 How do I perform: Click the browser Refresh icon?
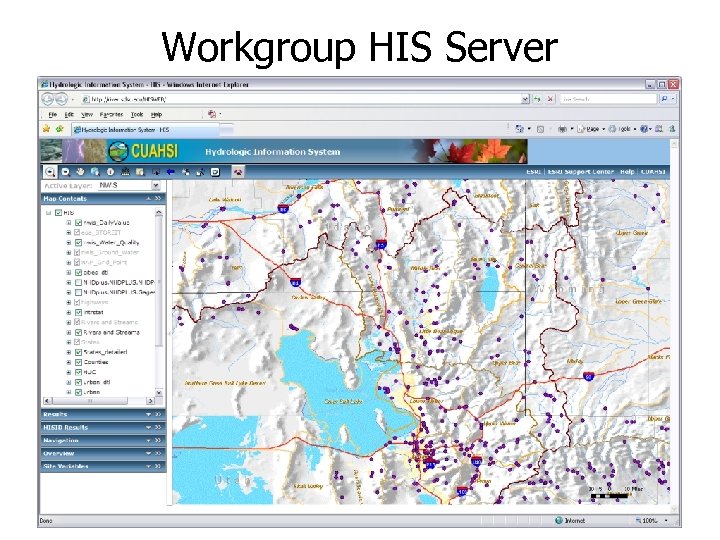tap(537, 99)
